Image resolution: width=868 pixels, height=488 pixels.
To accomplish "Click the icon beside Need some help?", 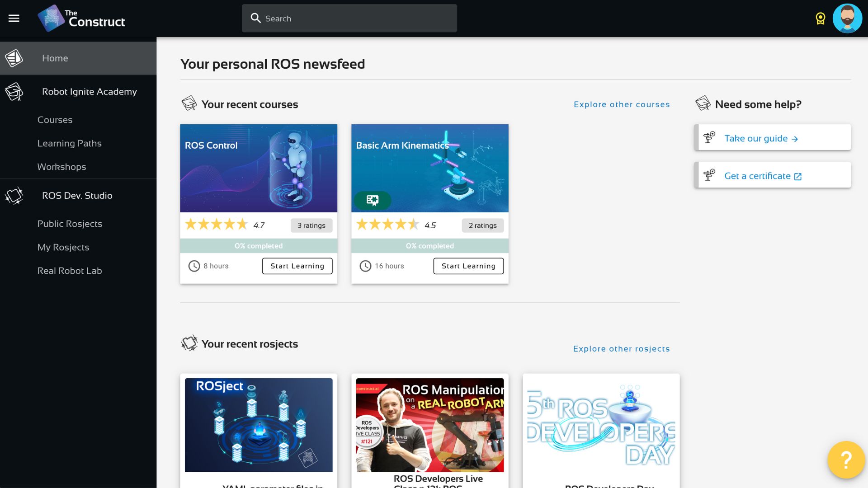I will click(x=703, y=103).
